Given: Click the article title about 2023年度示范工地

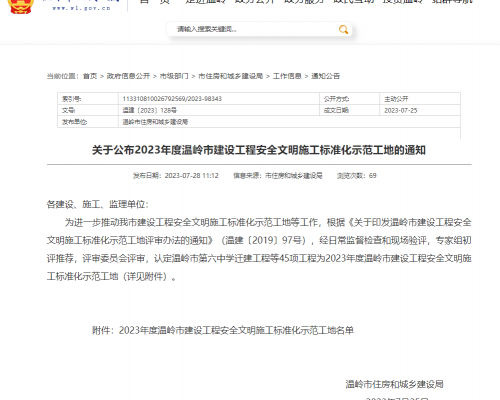Looking at the screenshot, I should [x=259, y=150].
